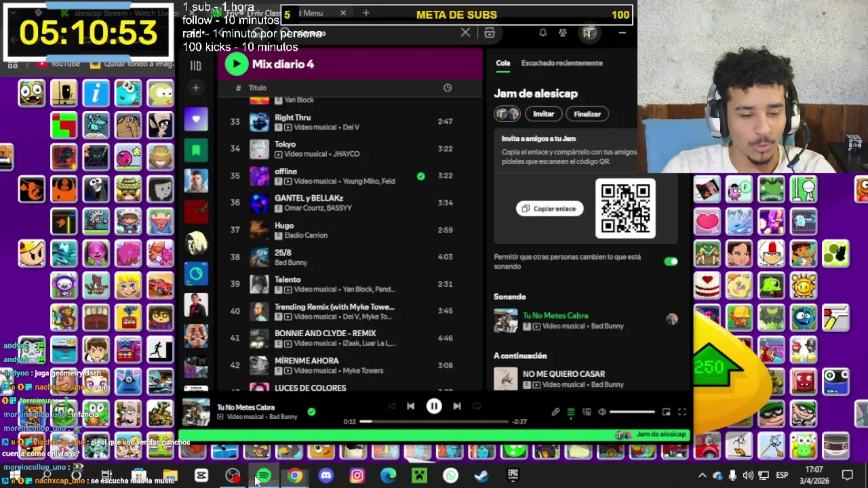Open Minecraft from the taskbar
868x488 pixels.
[x=420, y=476]
